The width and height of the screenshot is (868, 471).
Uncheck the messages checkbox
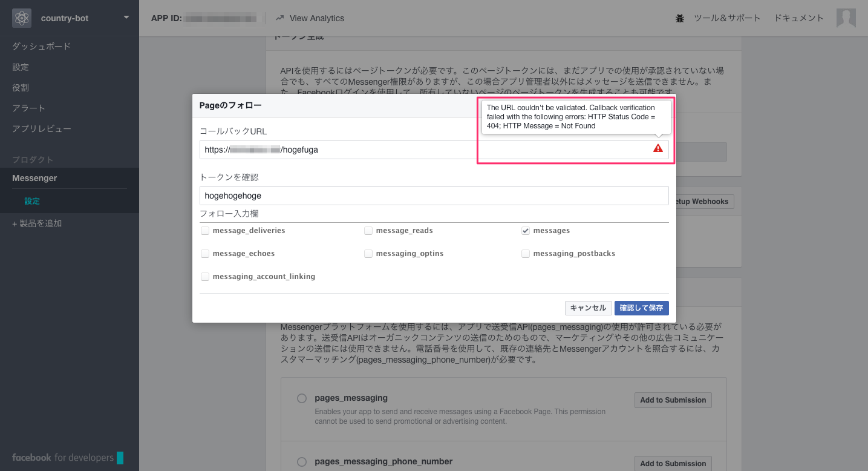(526, 231)
